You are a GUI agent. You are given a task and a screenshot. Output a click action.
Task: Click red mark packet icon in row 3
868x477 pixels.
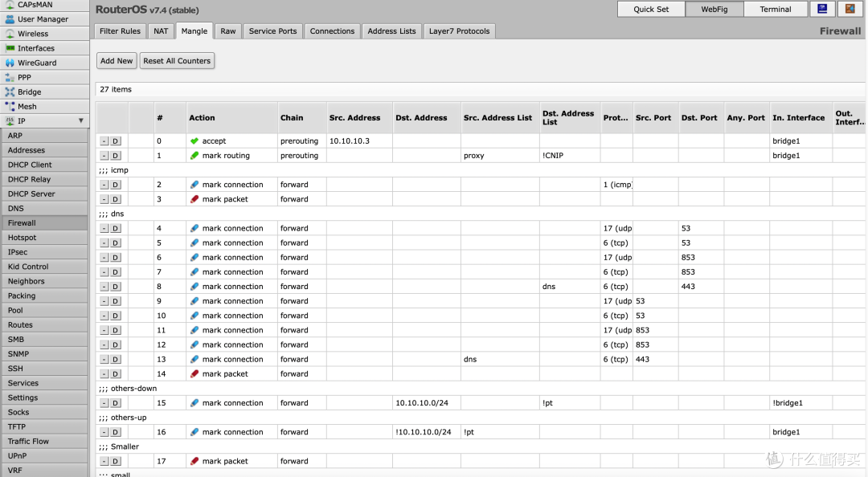[x=194, y=199]
